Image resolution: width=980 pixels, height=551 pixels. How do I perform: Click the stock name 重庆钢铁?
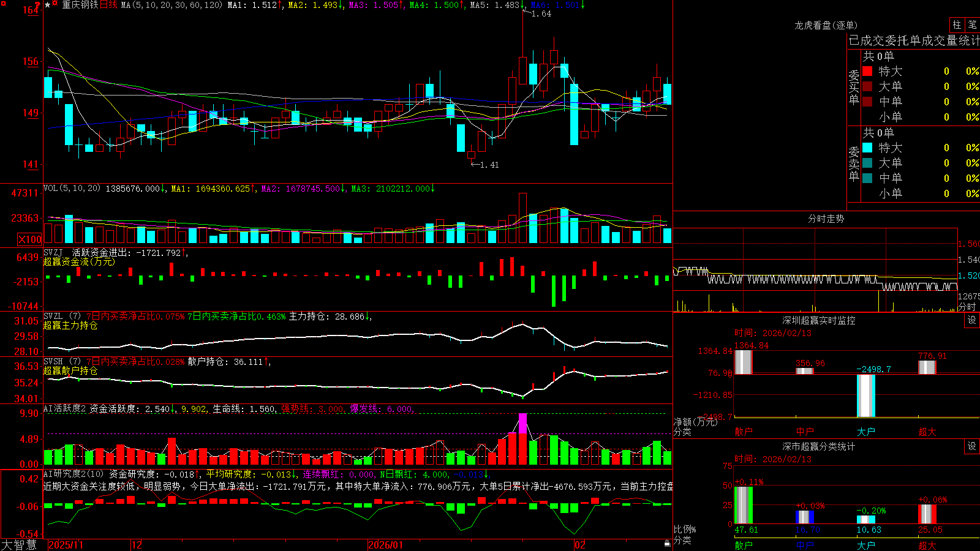tap(80, 5)
